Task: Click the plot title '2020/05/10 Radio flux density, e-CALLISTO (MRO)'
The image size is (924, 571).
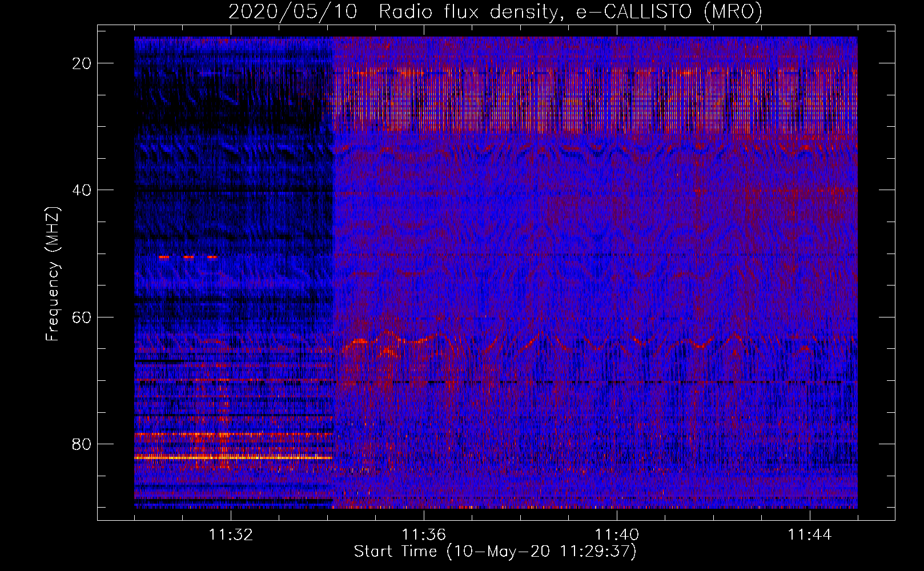Action: click(495, 11)
